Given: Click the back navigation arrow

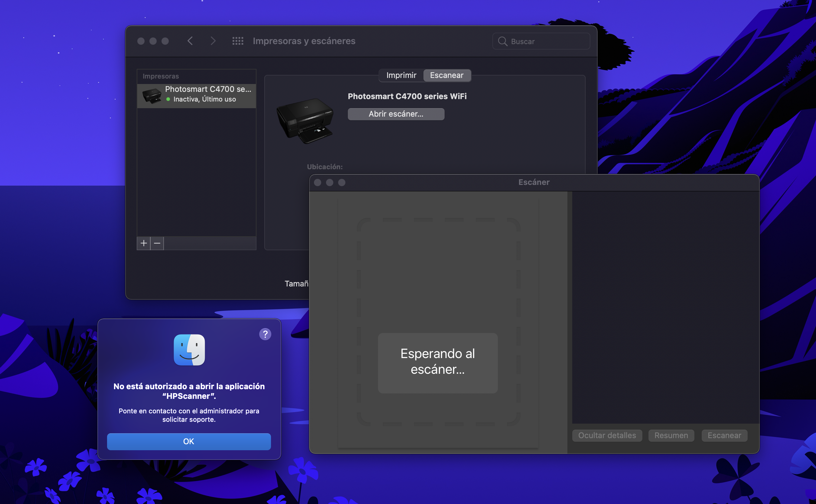Looking at the screenshot, I should click(190, 41).
